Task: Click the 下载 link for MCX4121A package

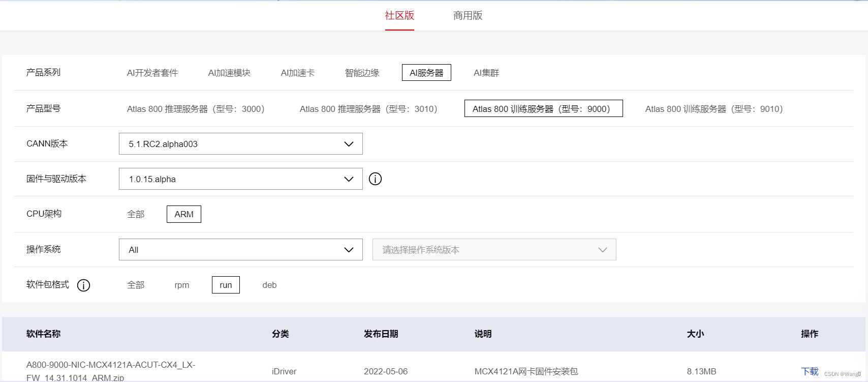Action: 810,371
